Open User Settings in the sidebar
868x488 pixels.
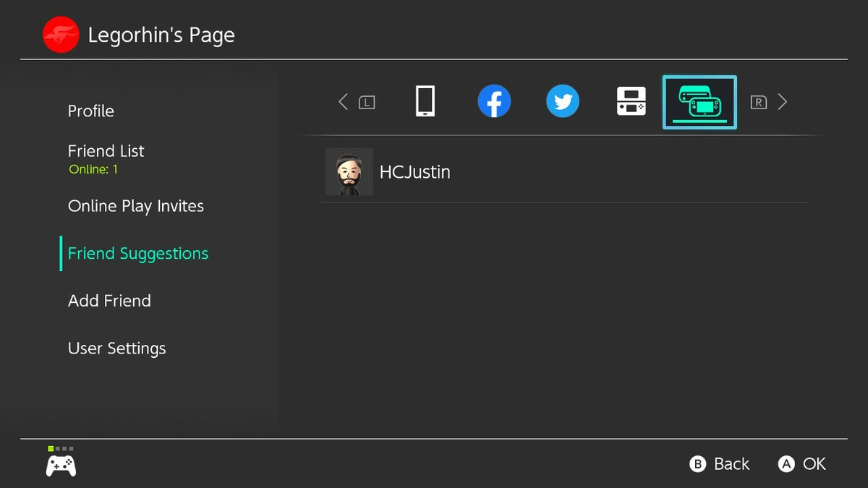point(116,348)
